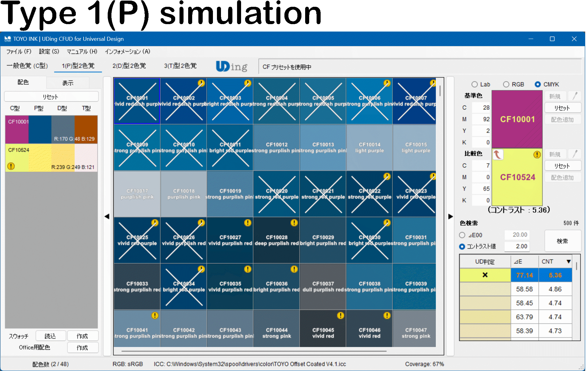Click the warning icon on the CF10524 comparison swatch
The height and width of the screenshot is (371, 588).
coord(537,155)
